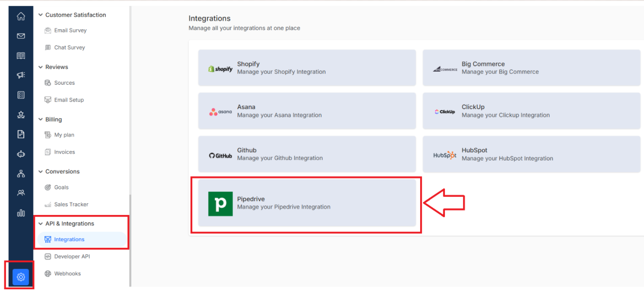Viewport: 644px width, 292px height.
Task: Open the Shopify integration card
Action: tap(307, 68)
